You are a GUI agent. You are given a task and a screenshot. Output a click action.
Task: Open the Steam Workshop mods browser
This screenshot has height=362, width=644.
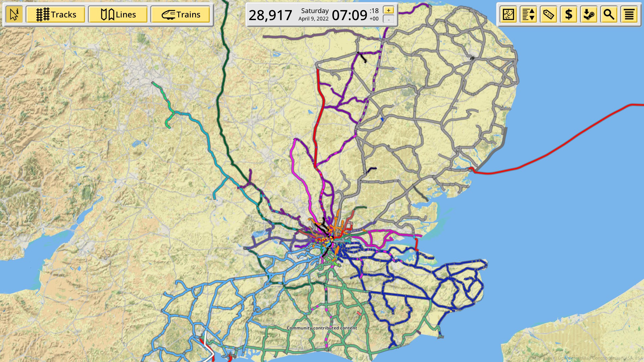tap(589, 14)
